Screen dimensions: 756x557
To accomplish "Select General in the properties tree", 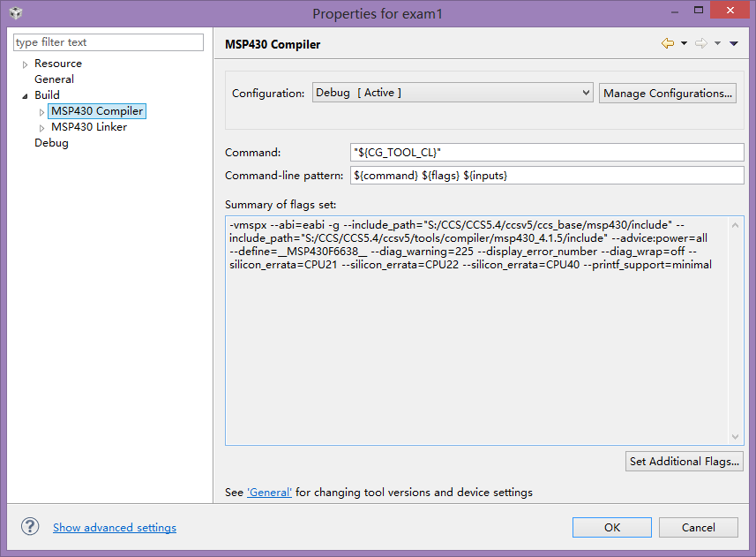I will click(54, 79).
